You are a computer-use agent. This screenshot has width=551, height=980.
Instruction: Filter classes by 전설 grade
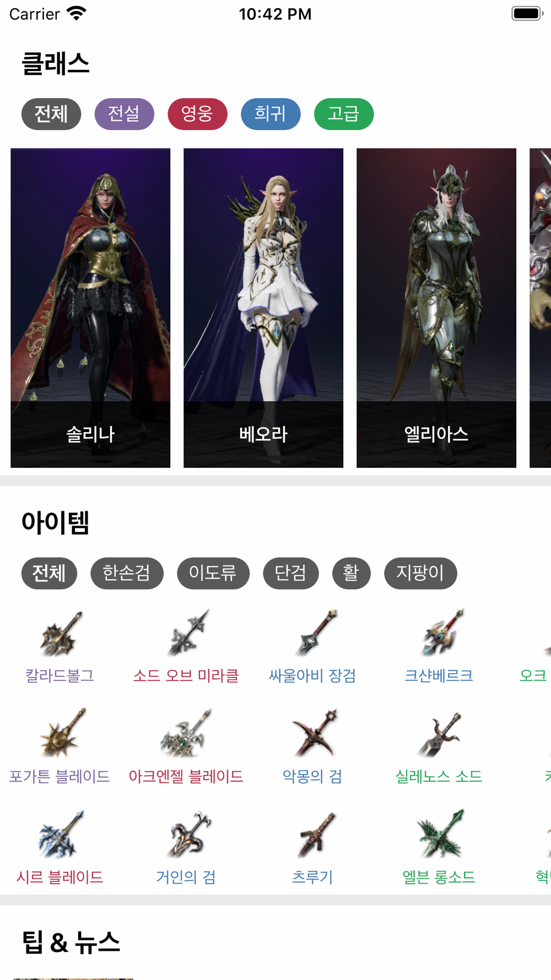pos(124,114)
